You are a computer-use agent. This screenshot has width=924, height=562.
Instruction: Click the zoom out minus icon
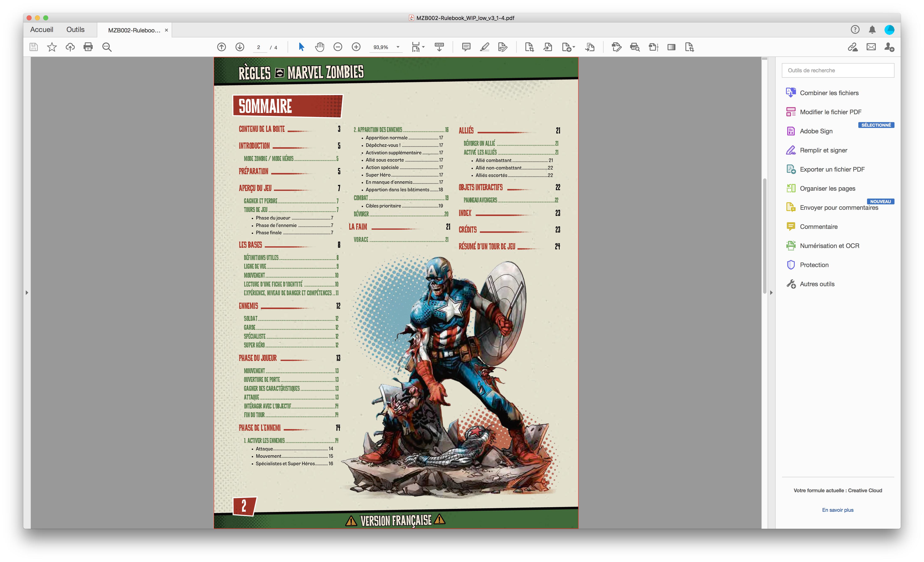(338, 47)
